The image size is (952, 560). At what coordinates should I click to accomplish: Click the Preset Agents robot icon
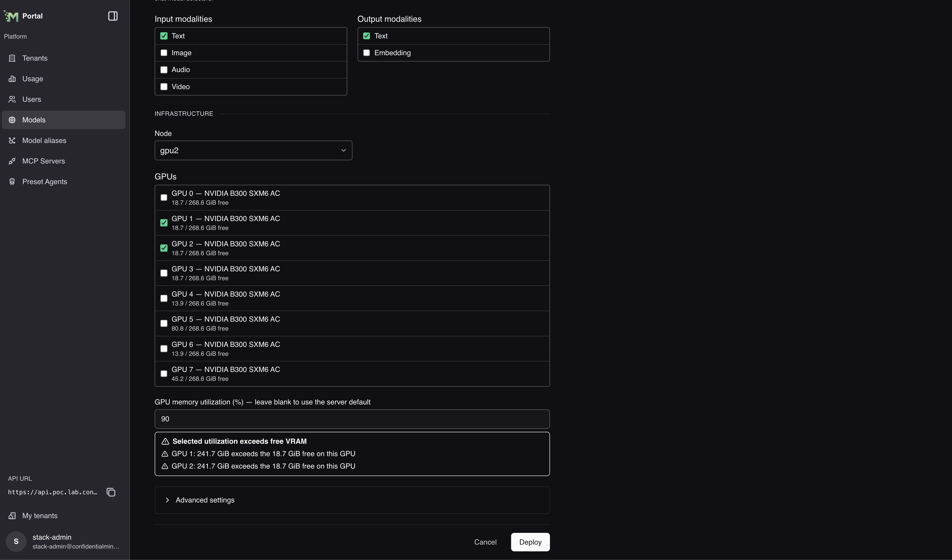(12, 182)
